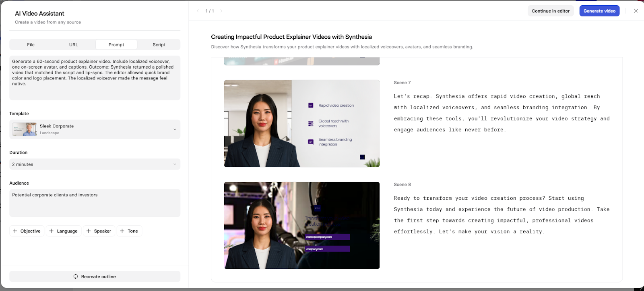Screen dimensions: 644x291
Task: Select the Scene 7 video thumbnail
Action: tap(301, 123)
